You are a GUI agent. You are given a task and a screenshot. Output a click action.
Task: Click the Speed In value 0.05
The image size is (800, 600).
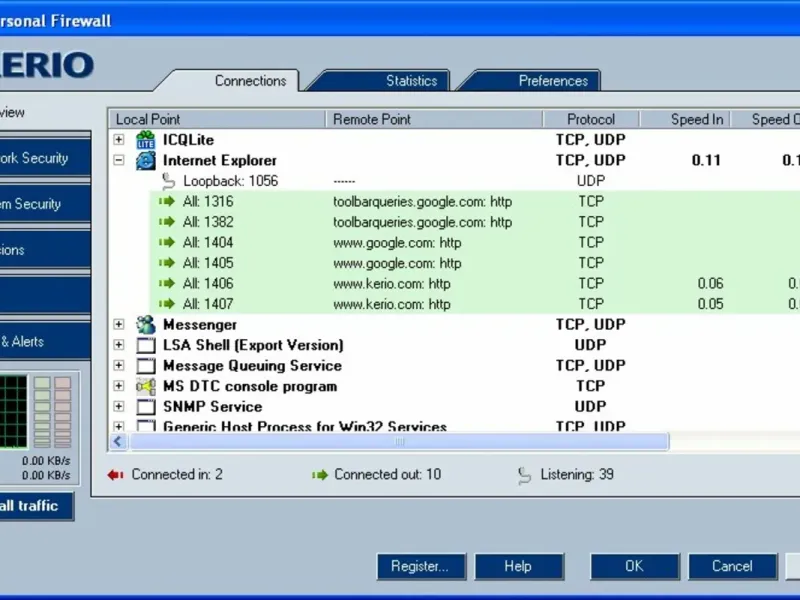(710, 304)
